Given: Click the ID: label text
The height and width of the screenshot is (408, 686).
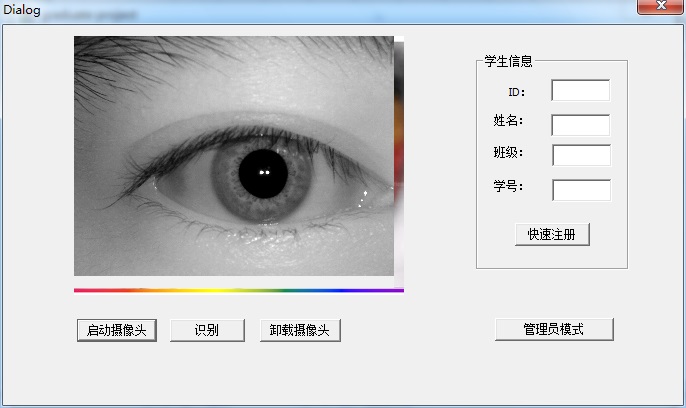Looking at the screenshot, I should click(516, 92).
